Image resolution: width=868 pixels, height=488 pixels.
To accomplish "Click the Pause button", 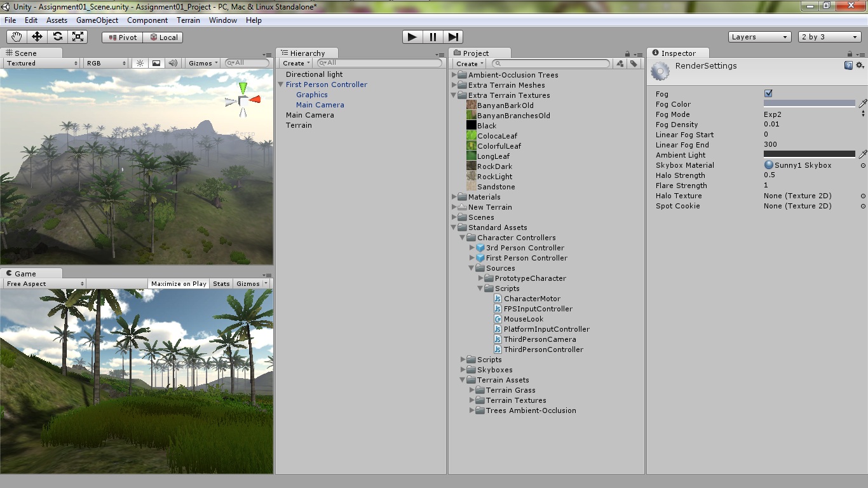I will click(433, 37).
